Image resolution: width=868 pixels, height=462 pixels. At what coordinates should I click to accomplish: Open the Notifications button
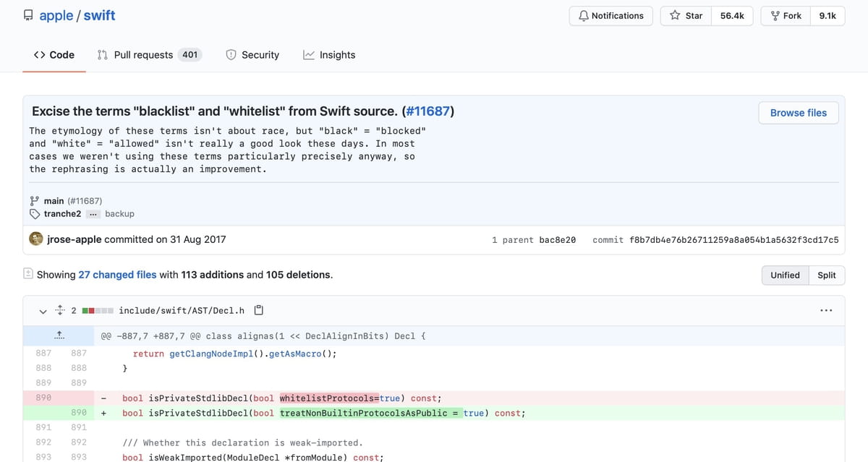click(x=611, y=16)
